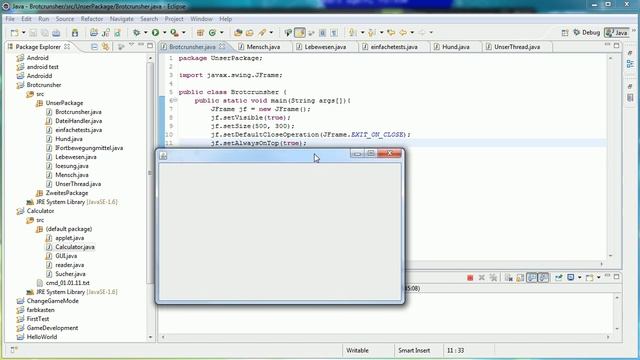Click the Search flashlight toolbar icon
Image resolution: width=640 pixels, height=360 pixels.
pos(262,33)
